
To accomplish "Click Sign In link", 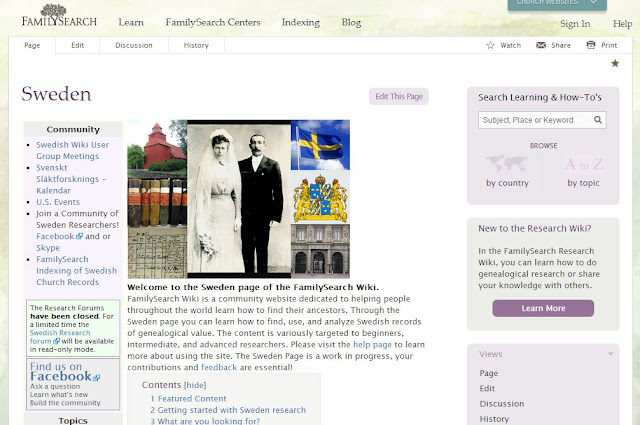I will (575, 24).
